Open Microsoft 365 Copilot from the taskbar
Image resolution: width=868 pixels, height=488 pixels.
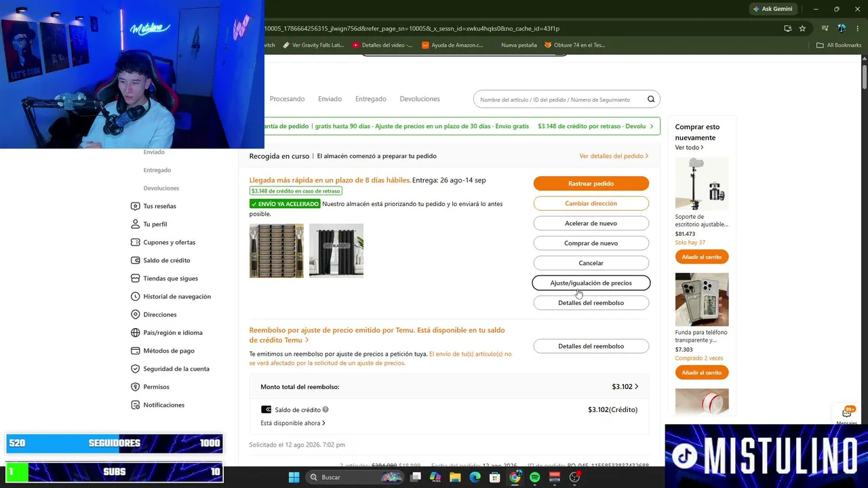pyautogui.click(x=435, y=477)
